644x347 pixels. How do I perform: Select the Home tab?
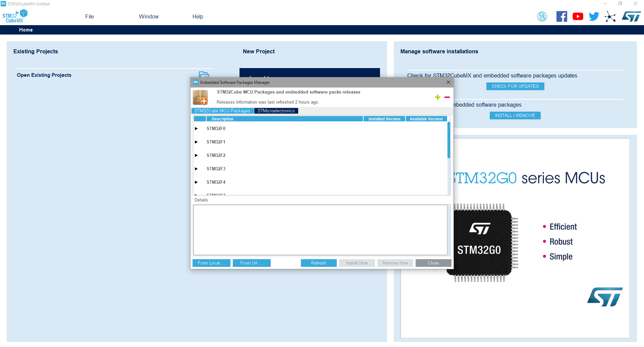coord(26,30)
